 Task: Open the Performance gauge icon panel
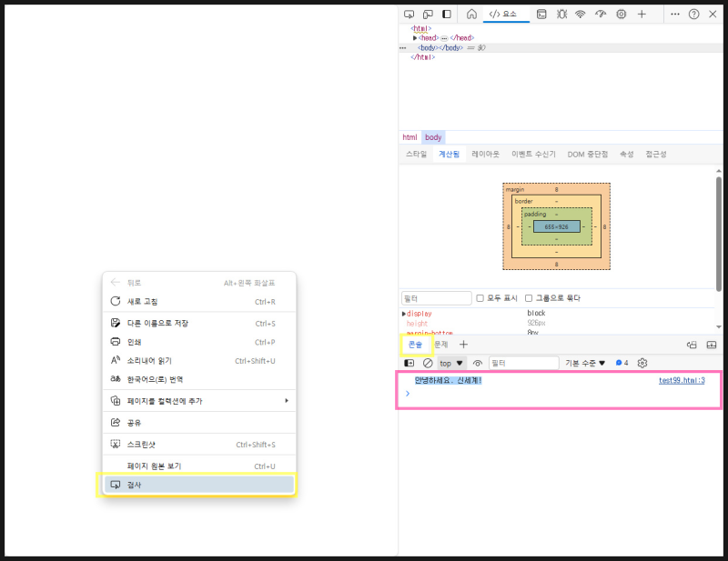click(601, 14)
